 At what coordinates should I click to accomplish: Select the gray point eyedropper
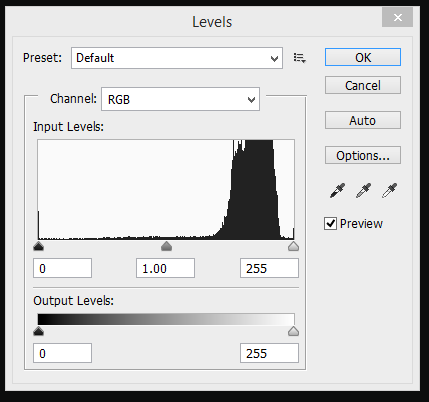pyautogui.click(x=363, y=191)
